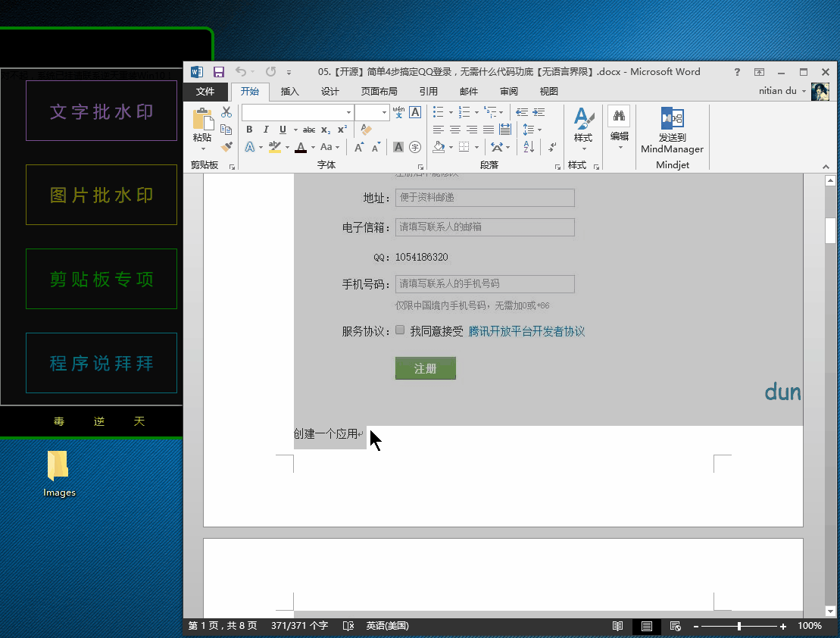Screen dimensions: 840x638
Task: Decrease paragraph indent
Action: 522,112
